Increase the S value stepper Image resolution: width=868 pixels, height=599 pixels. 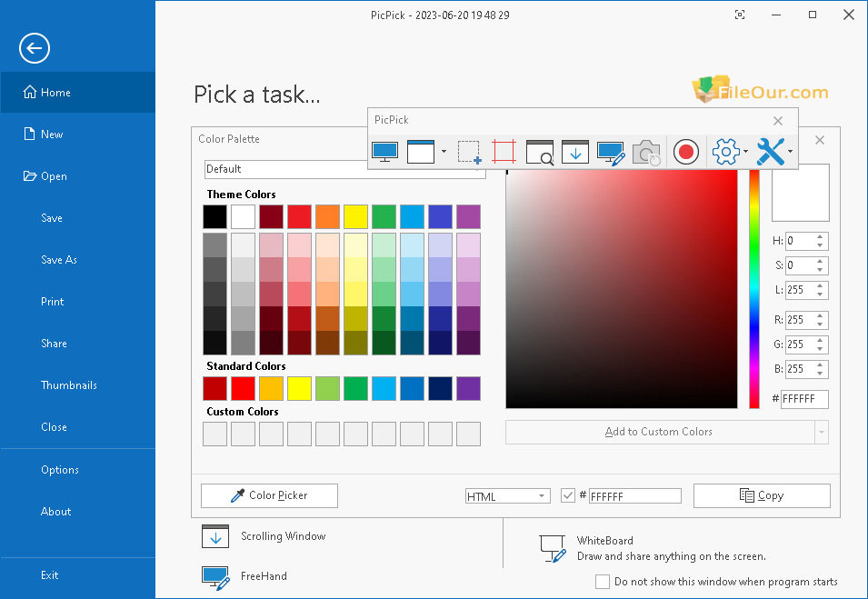(820, 261)
